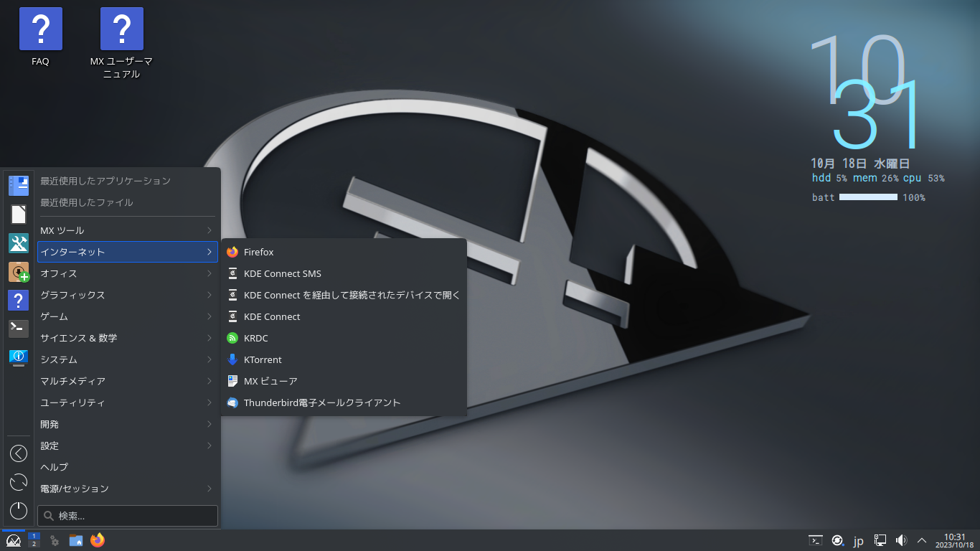
Task: Select 最近使用したファイル heading
Action: (87, 202)
